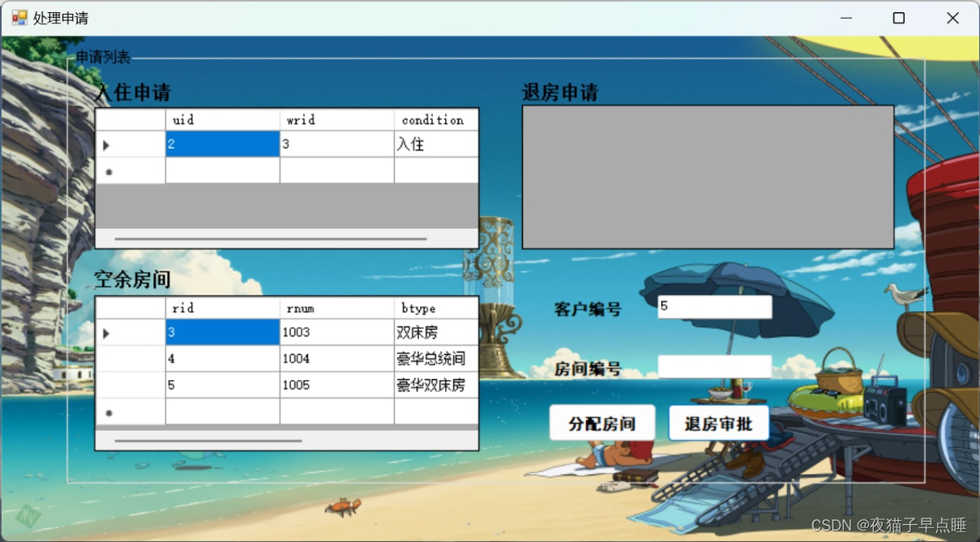Click the empty 退房申请 grid area
The width and height of the screenshot is (980, 542).
pyautogui.click(x=708, y=177)
